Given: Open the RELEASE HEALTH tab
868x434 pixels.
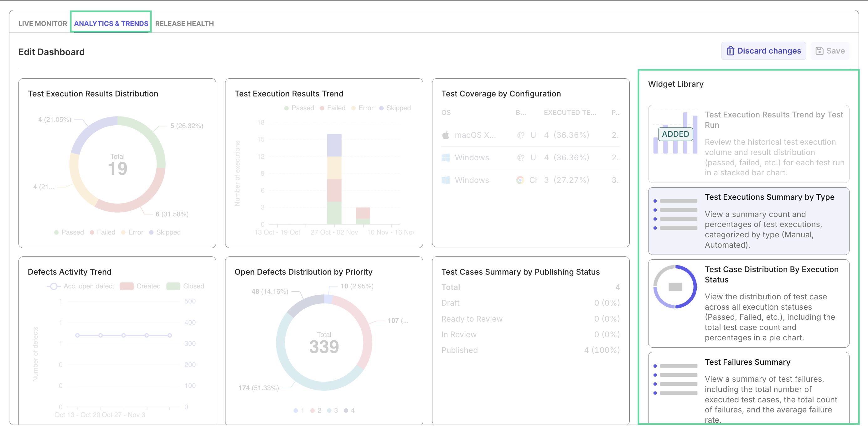Looking at the screenshot, I should (x=185, y=23).
